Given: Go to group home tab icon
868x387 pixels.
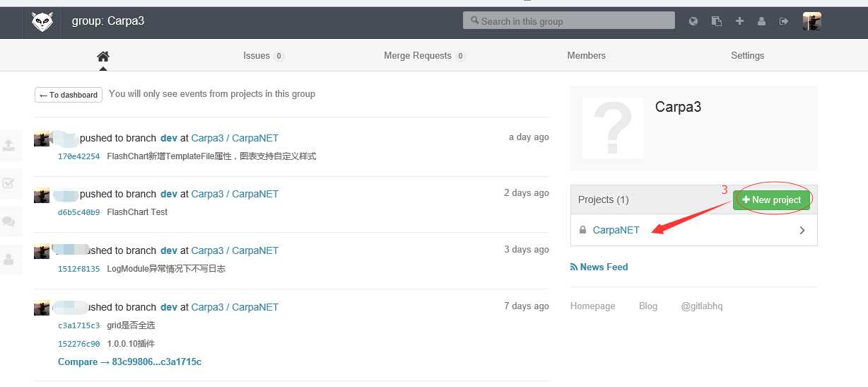Looking at the screenshot, I should tap(103, 57).
